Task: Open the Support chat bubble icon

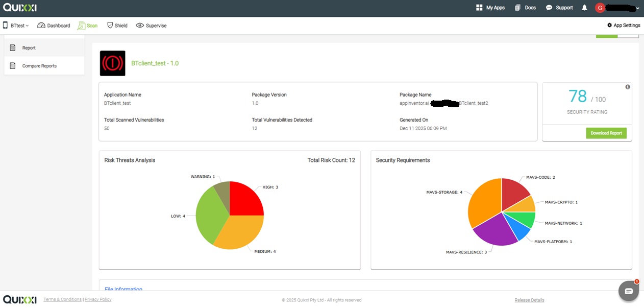Action: (x=549, y=8)
